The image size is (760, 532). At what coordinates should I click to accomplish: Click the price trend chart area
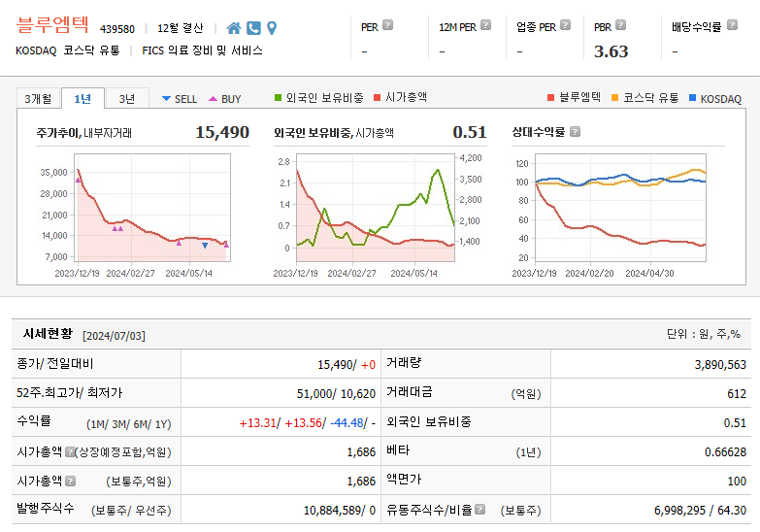coord(152,208)
